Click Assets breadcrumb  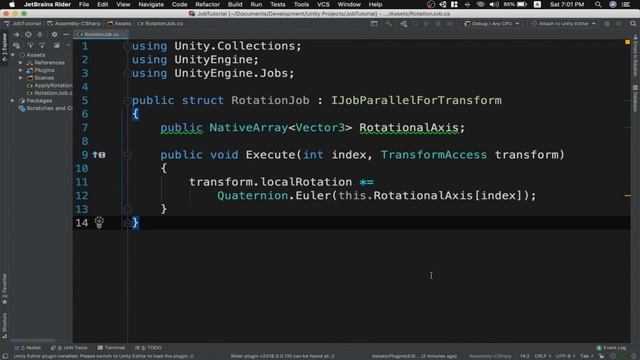pyautogui.click(x=119, y=24)
